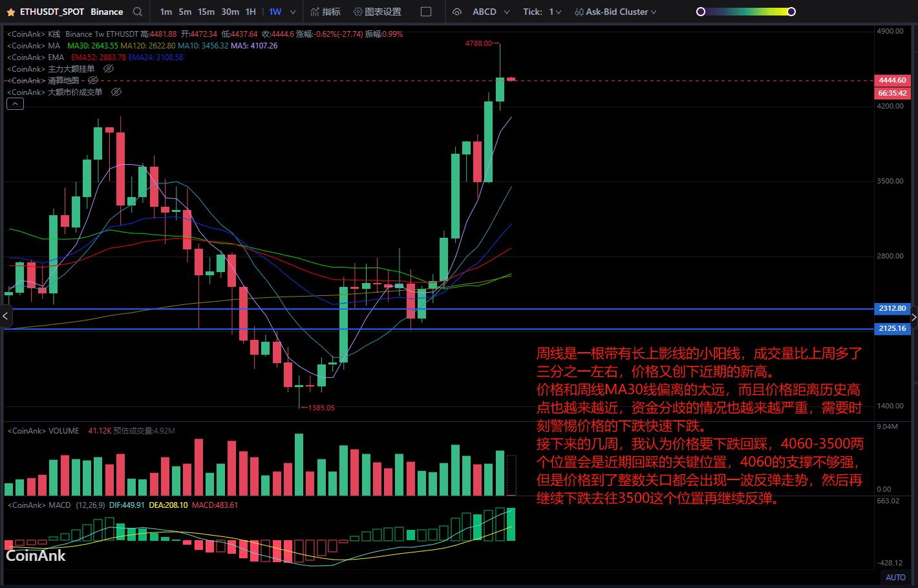Select the 15m timeframe
918x588 pixels.
coord(206,12)
